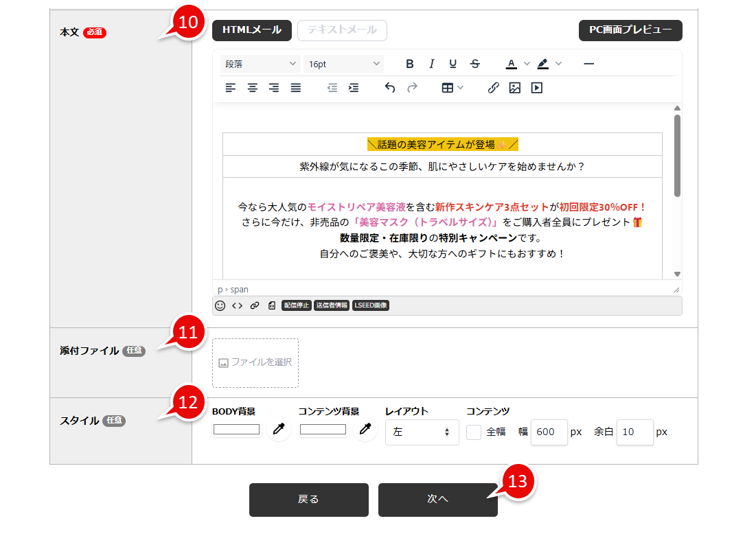Toggle bold formatting in the editor toolbar
This screenshot has height=547, width=756.
click(410, 63)
